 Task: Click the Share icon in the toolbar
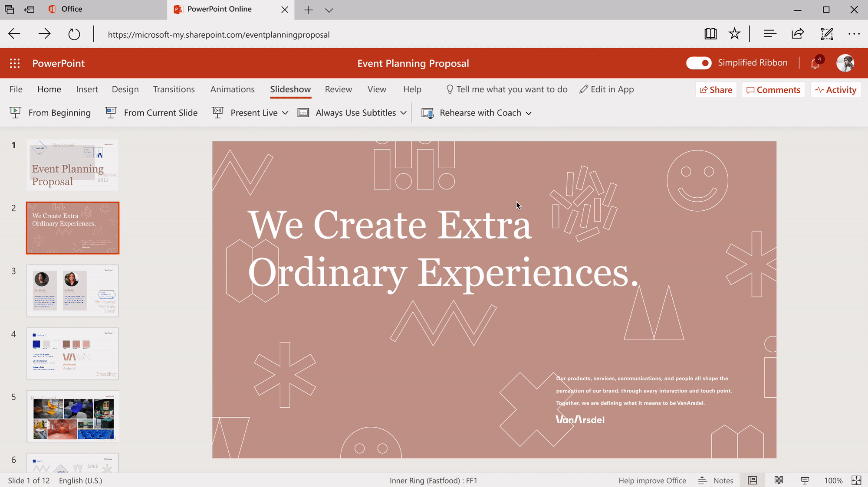point(716,89)
